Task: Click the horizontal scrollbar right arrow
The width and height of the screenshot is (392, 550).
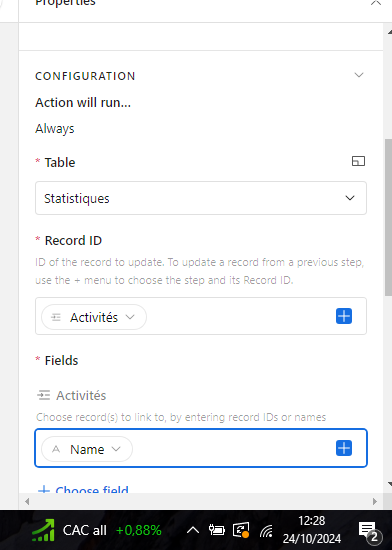Action: pos(375,502)
